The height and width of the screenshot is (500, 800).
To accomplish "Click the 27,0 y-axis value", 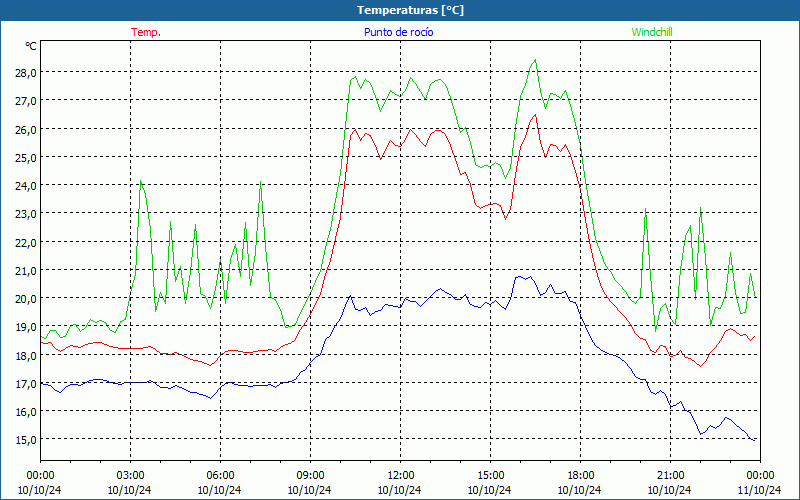I will [26, 101].
